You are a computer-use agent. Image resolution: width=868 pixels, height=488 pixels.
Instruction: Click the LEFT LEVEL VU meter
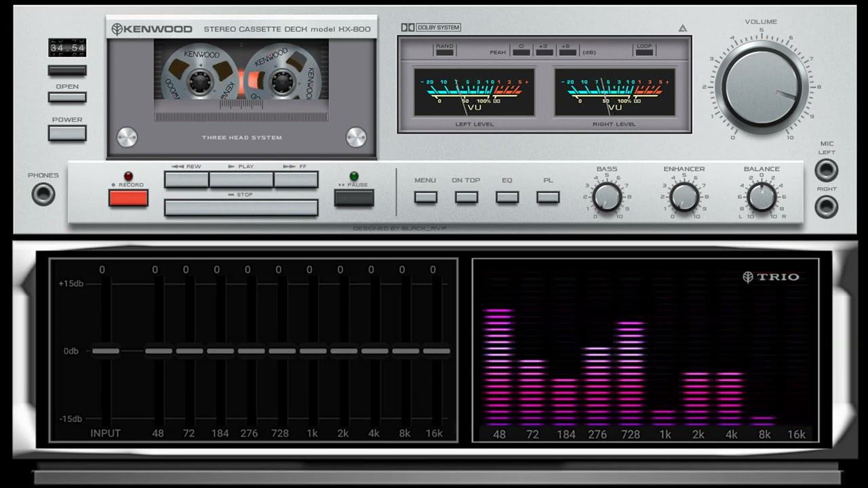(x=474, y=91)
